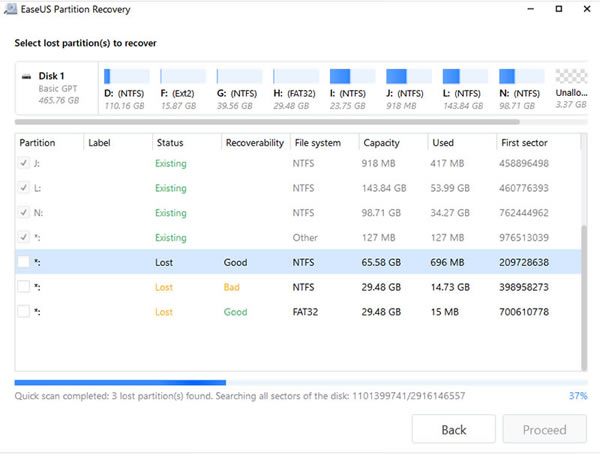The height and width of the screenshot is (454, 600).
Task: Click the 65.58 GB capacity cell
Action: pyautogui.click(x=381, y=263)
